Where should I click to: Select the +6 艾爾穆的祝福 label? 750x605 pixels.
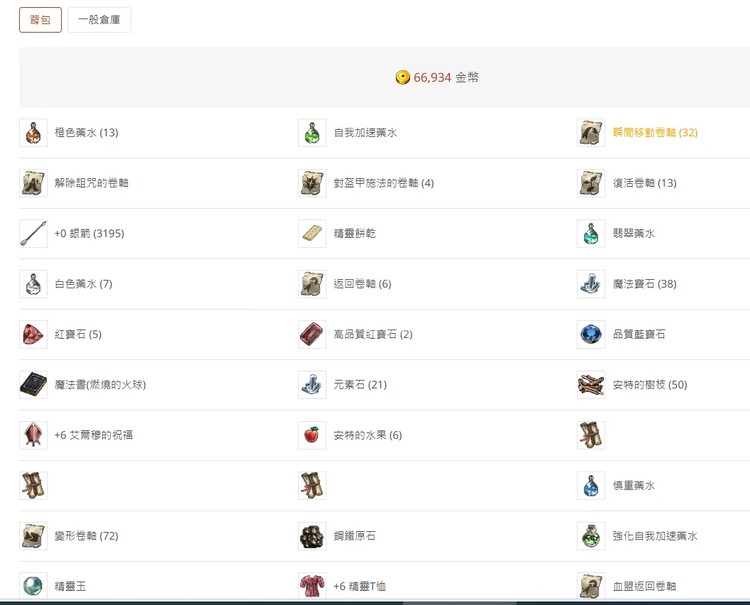(94, 435)
